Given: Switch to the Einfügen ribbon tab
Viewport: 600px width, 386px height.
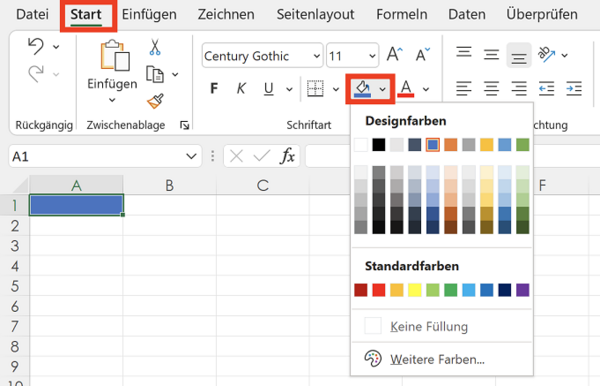Looking at the screenshot, I should pyautogui.click(x=149, y=15).
